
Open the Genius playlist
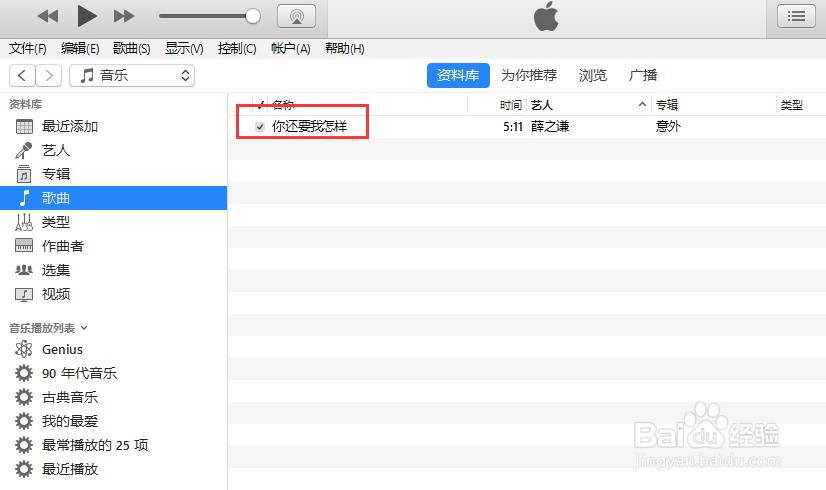pyautogui.click(x=113, y=349)
